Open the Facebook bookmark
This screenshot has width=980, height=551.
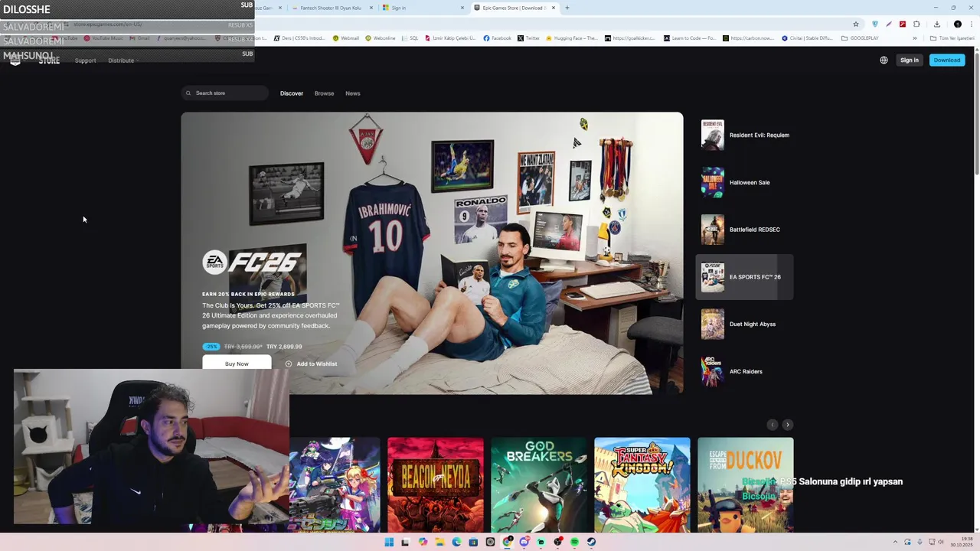(x=497, y=38)
